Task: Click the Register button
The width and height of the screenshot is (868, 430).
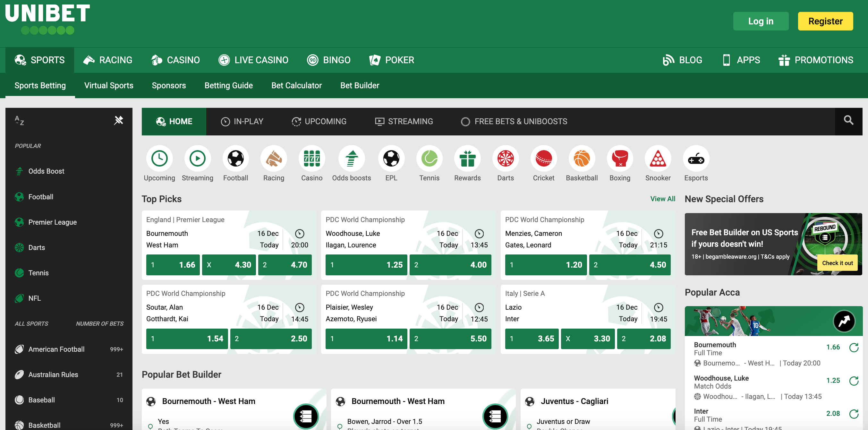Action: click(x=825, y=21)
